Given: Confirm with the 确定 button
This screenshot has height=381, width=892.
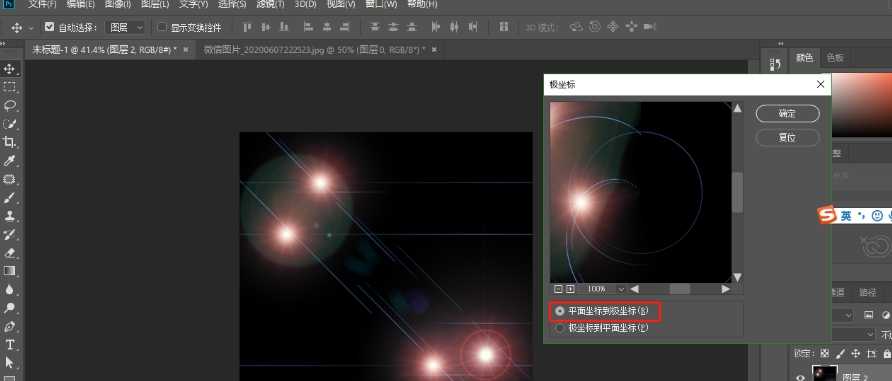Looking at the screenshot, I should coord(787,114).
